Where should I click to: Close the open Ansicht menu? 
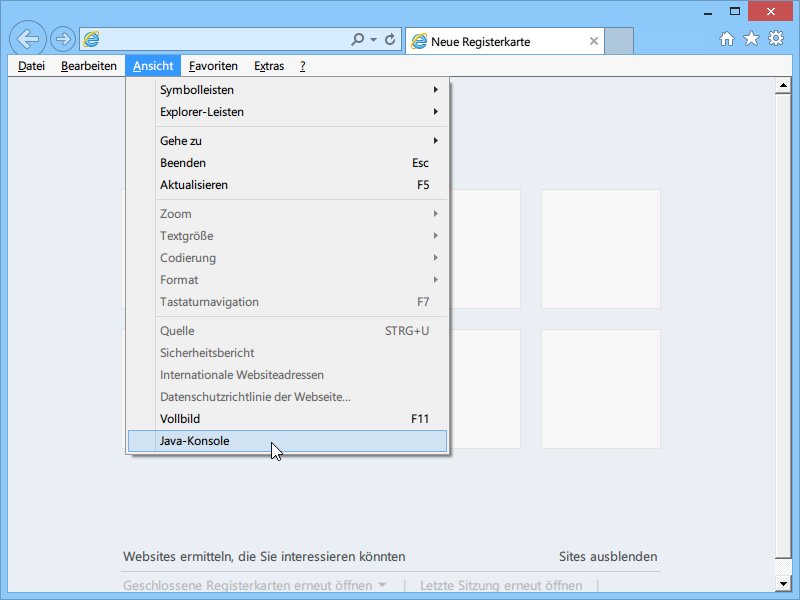coord(153,66)
